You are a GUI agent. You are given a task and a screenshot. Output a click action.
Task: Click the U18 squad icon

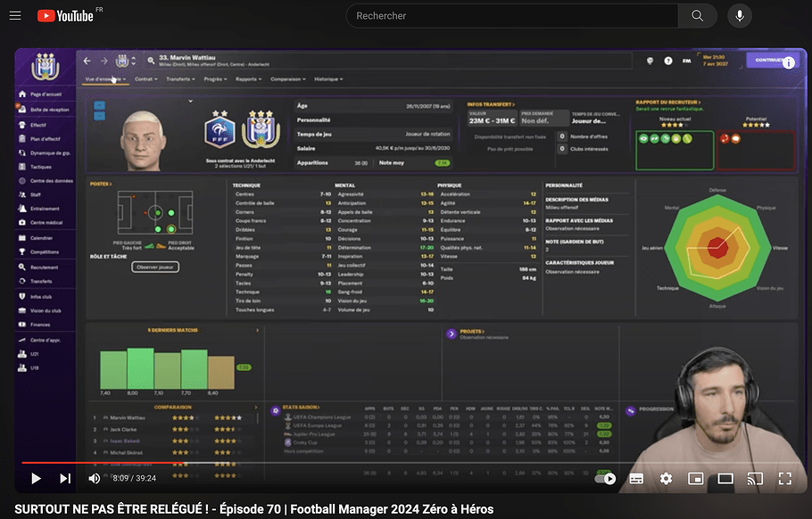tap(22, 368)
